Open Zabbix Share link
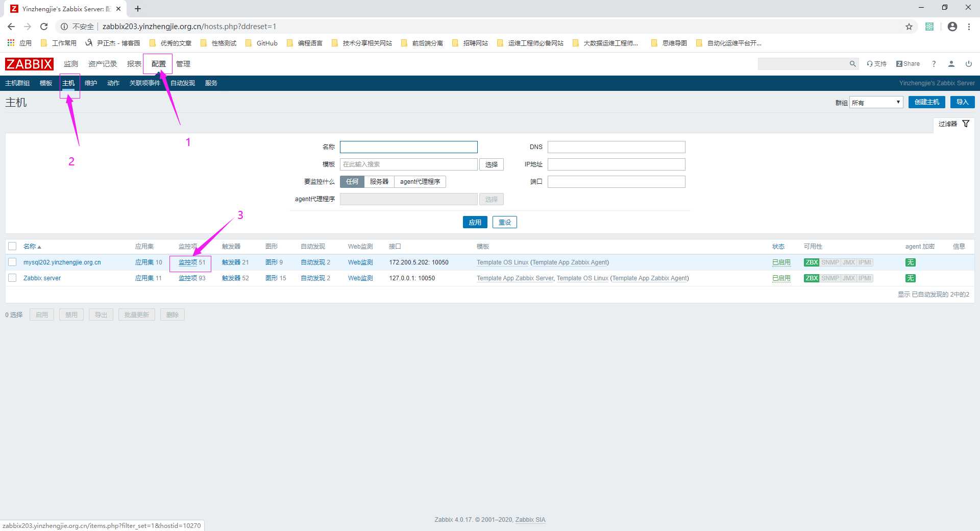This screenshot has height=531, width=980. point(908,64)
